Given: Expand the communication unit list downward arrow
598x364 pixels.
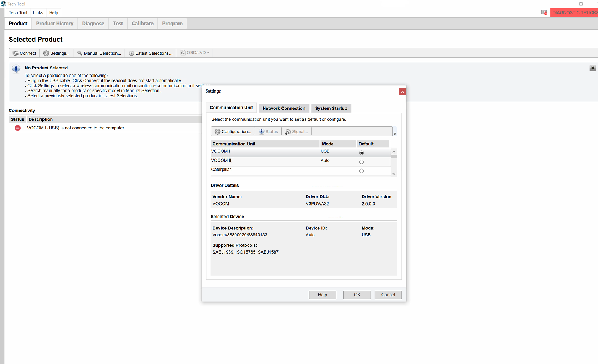Looking at the screenshot, I should (x=394, y=173).
